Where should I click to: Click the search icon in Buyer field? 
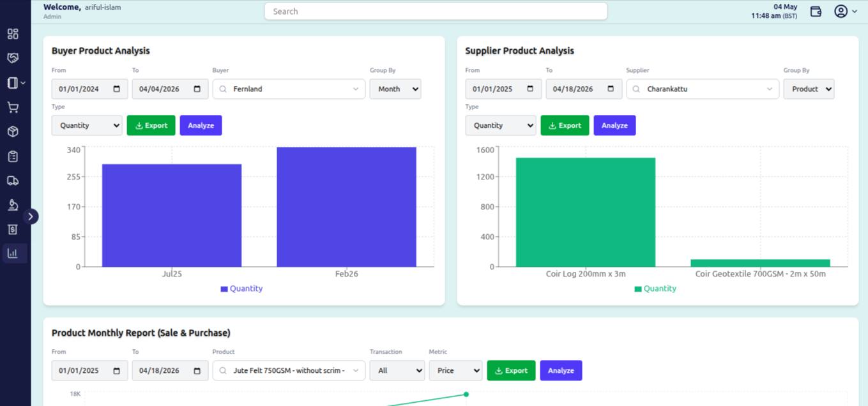point(223,89)
